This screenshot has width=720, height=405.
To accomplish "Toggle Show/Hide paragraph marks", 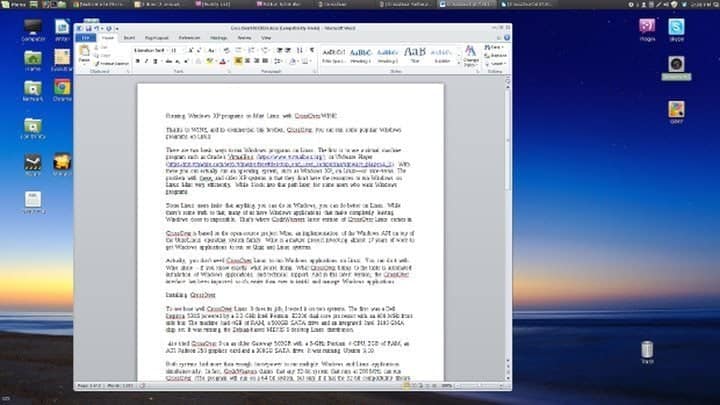I will (312, 51).
